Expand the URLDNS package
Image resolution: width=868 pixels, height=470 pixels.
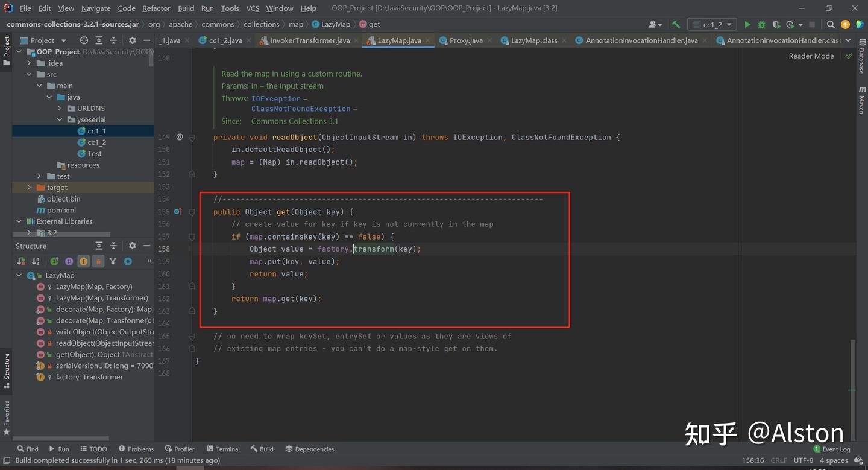point(60,109)
